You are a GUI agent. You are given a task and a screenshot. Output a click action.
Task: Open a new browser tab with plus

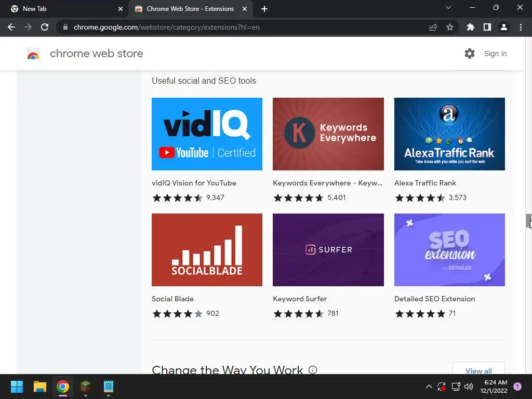pyautogui.click(x=264, y=9)
